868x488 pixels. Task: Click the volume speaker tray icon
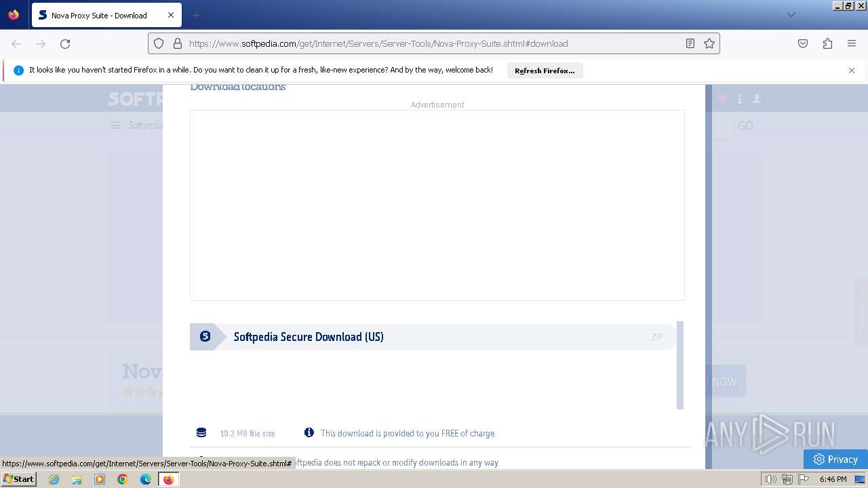tap(771, 479)
